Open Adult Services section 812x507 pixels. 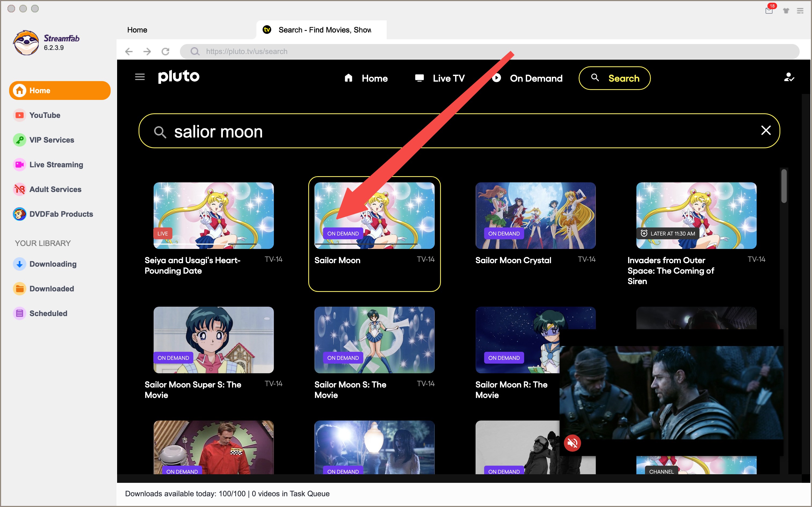tap(47, 190)
